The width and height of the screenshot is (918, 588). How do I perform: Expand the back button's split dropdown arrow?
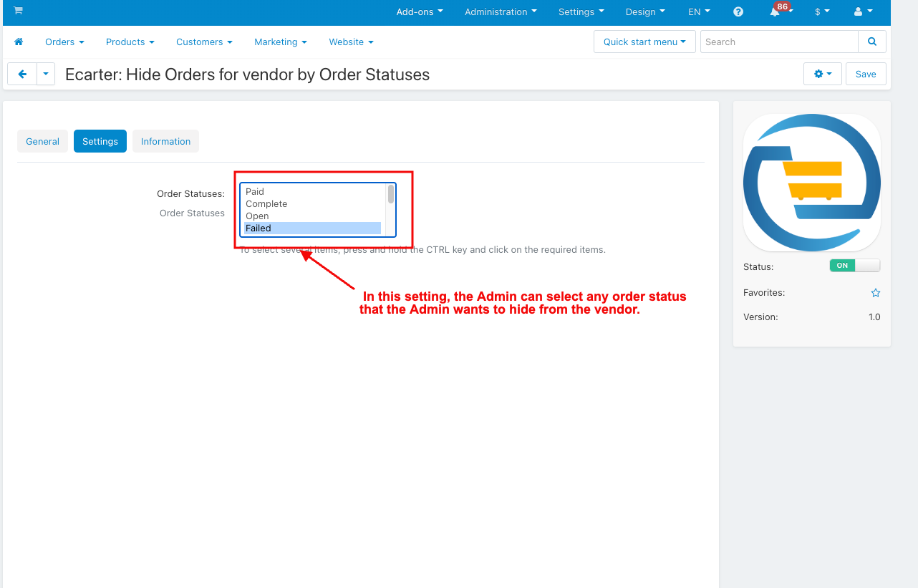tap(45, 74)
